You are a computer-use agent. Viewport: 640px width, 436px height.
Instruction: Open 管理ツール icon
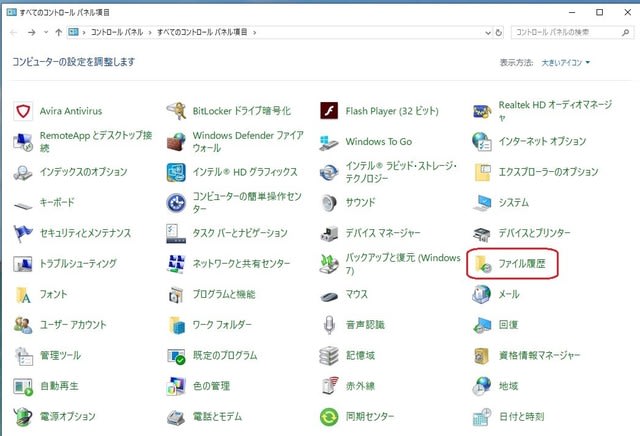23,356
